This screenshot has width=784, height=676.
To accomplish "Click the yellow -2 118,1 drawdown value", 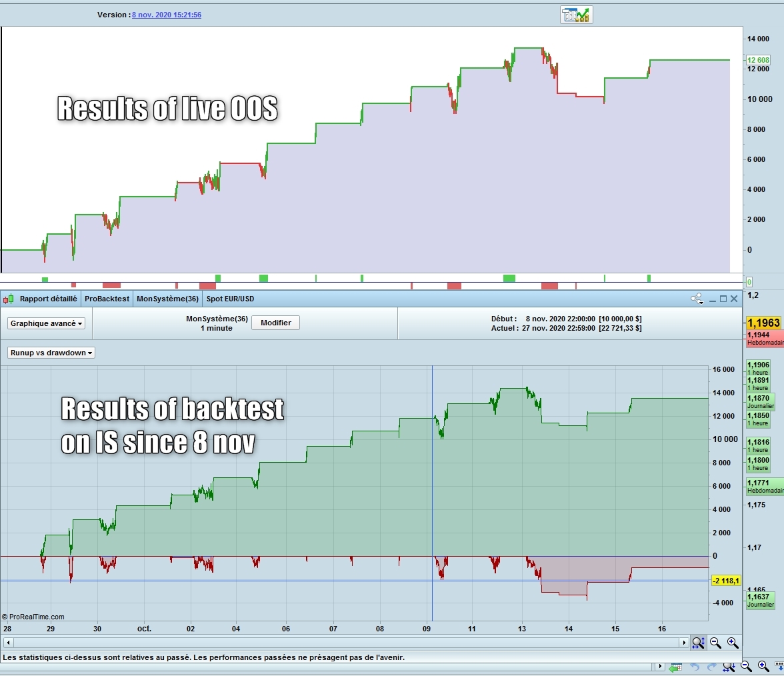I will (726, 581).
